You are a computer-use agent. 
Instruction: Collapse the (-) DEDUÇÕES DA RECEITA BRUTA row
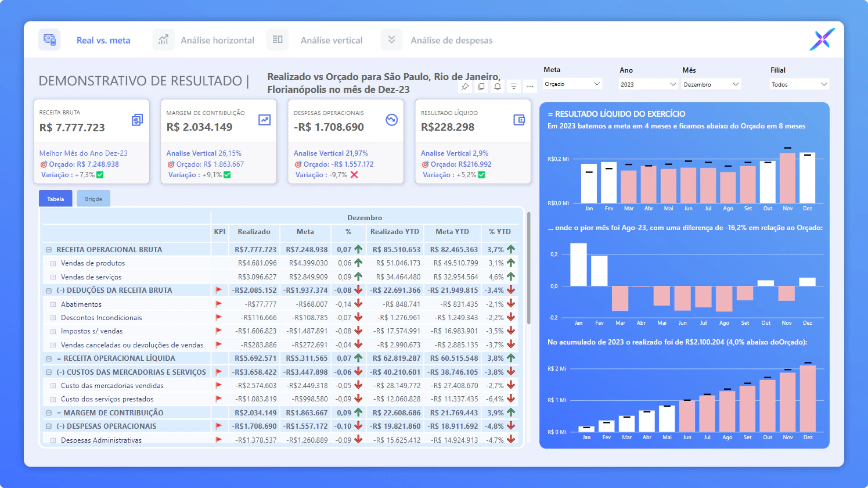coord(49,290)
